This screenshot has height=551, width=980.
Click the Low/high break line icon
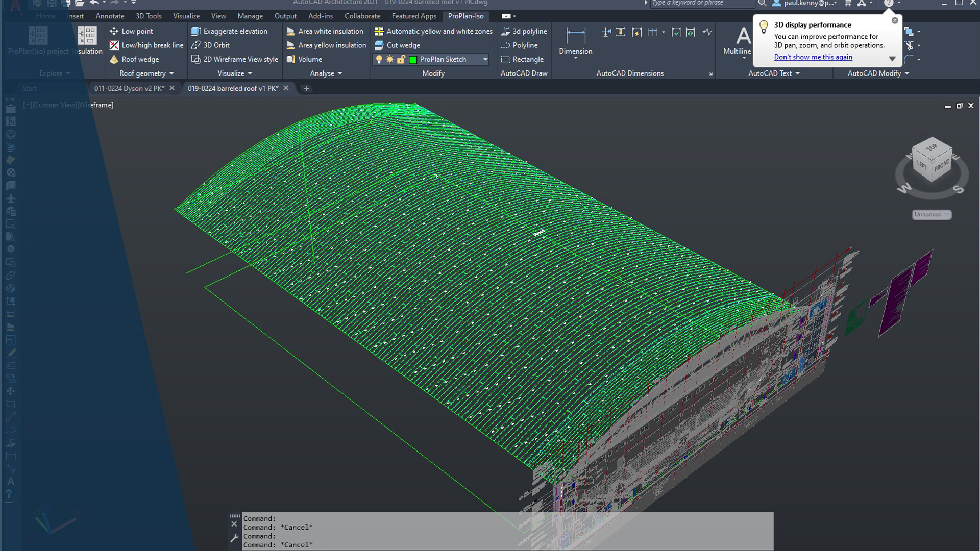(x=114, y=45)
